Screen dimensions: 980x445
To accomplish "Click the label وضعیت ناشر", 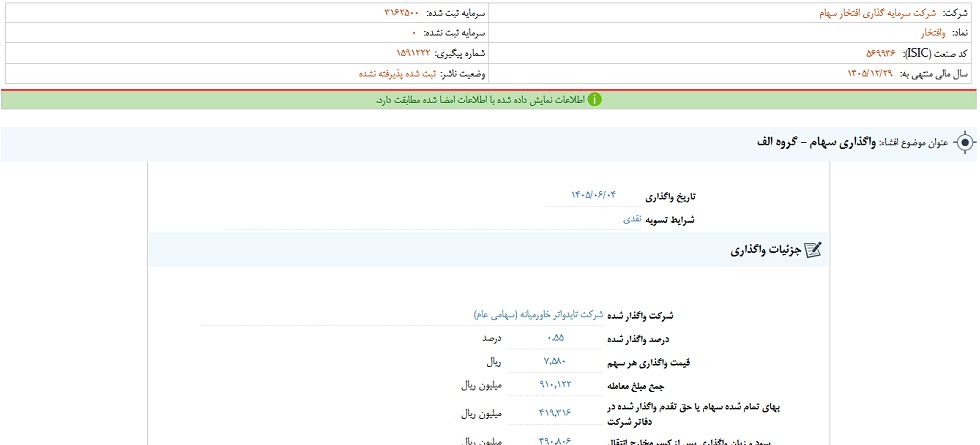I will click(462, 74).
